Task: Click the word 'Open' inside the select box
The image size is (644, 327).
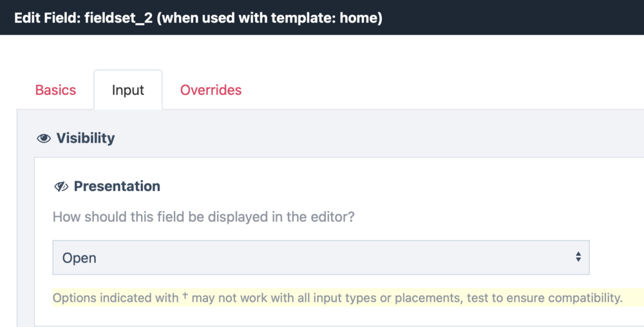Action: coord(79,258)
